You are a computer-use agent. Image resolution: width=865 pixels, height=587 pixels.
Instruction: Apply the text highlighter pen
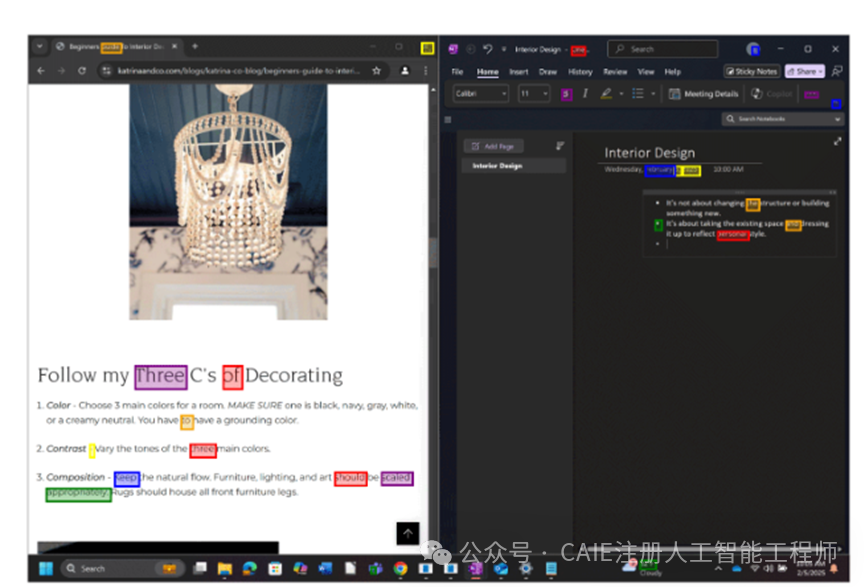coord(606,94)
